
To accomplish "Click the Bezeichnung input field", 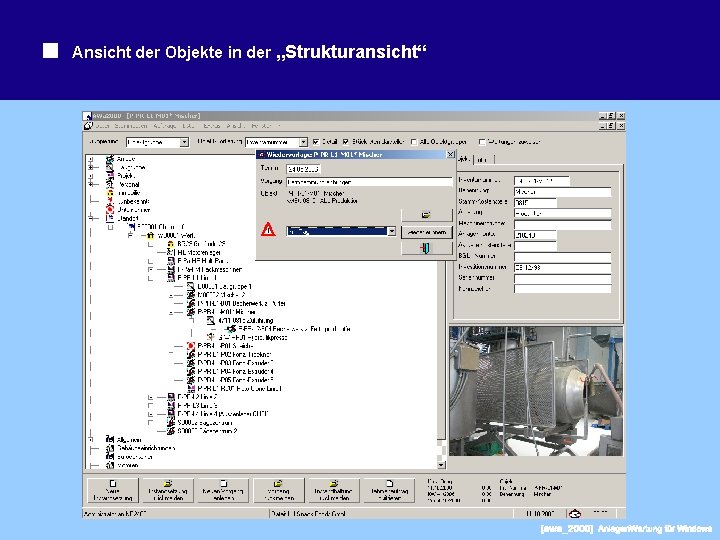I will tap(562, 191).
